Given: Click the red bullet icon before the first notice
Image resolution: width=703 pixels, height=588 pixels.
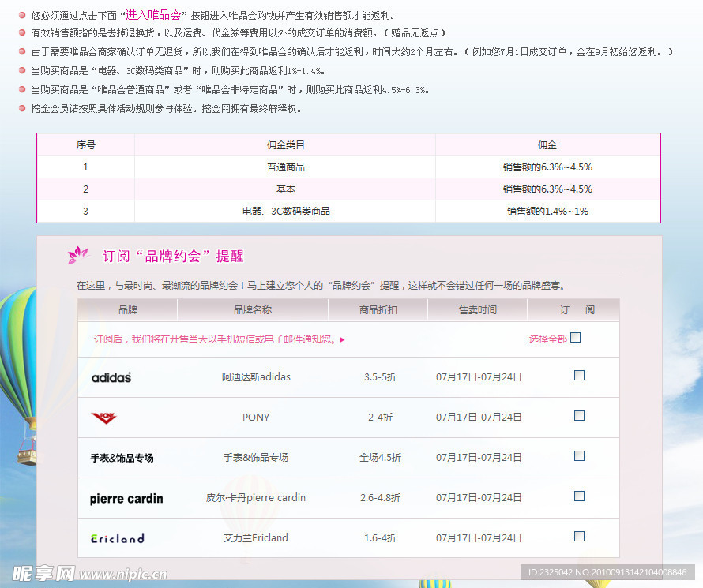Looking at the screenshot, I should [19, 13].
